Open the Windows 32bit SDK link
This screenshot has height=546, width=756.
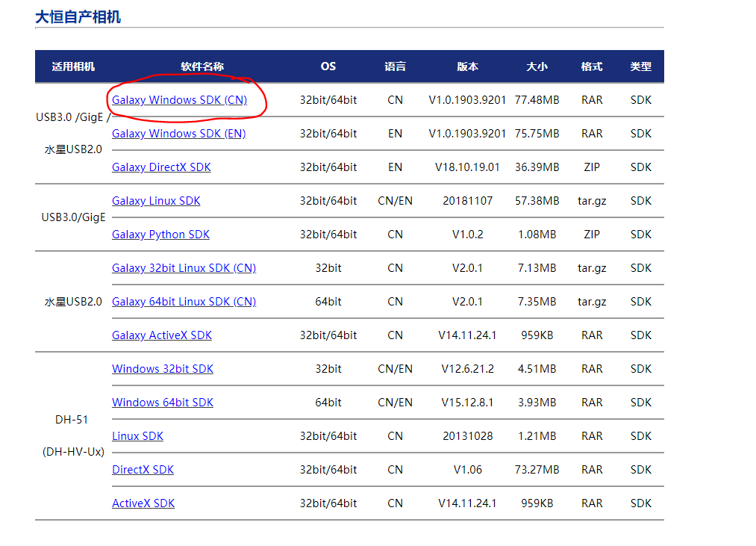(x=163, y=369)
